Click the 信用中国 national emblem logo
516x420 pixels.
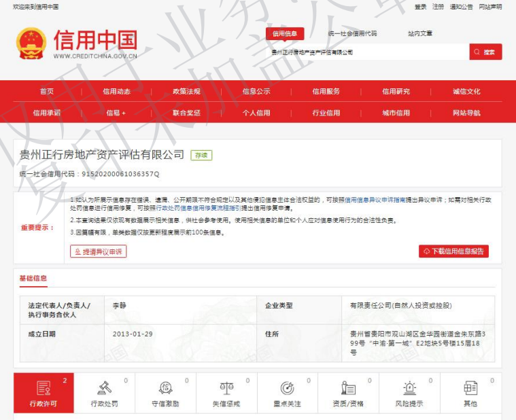(31, 43)
